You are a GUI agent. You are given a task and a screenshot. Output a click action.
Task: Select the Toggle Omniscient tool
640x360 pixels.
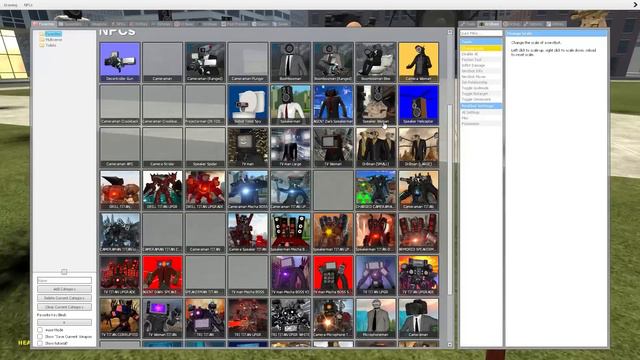click(x=481, y=99)
